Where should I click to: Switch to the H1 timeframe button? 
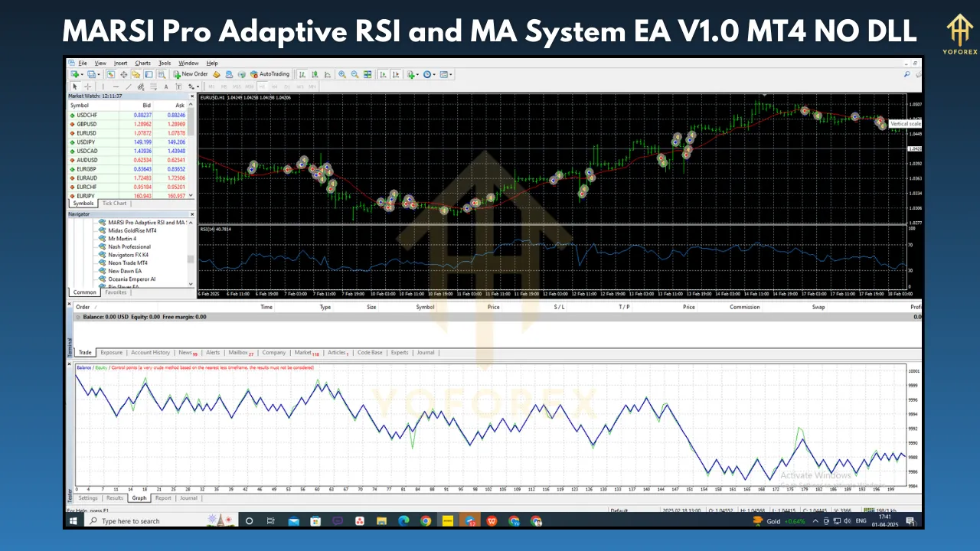(262, 86)
